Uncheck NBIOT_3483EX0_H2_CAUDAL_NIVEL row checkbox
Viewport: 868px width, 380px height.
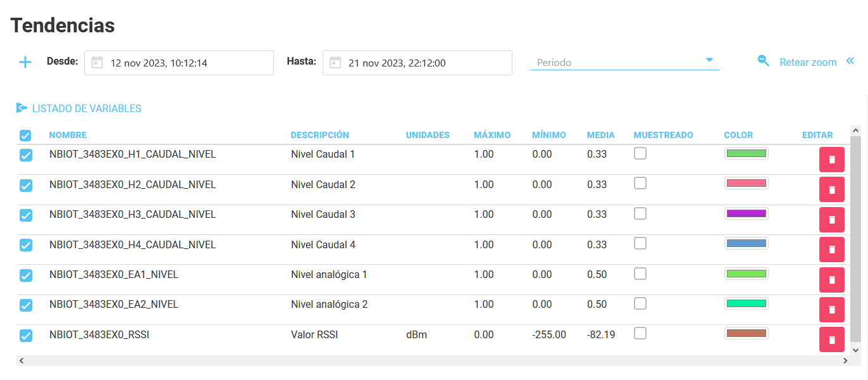point(26,186)
